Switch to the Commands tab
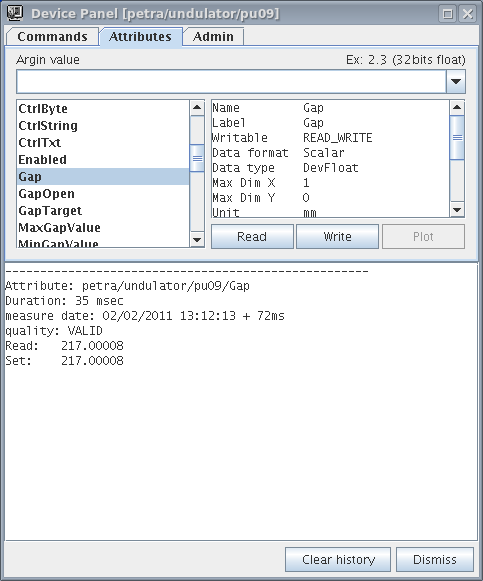This screenshot has height=581, width=483. coord(52,37)
